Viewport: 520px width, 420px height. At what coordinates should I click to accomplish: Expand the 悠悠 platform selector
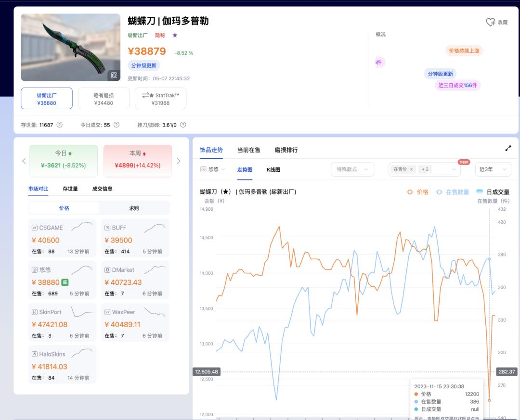pyautogui.click(x=213, y=169)
